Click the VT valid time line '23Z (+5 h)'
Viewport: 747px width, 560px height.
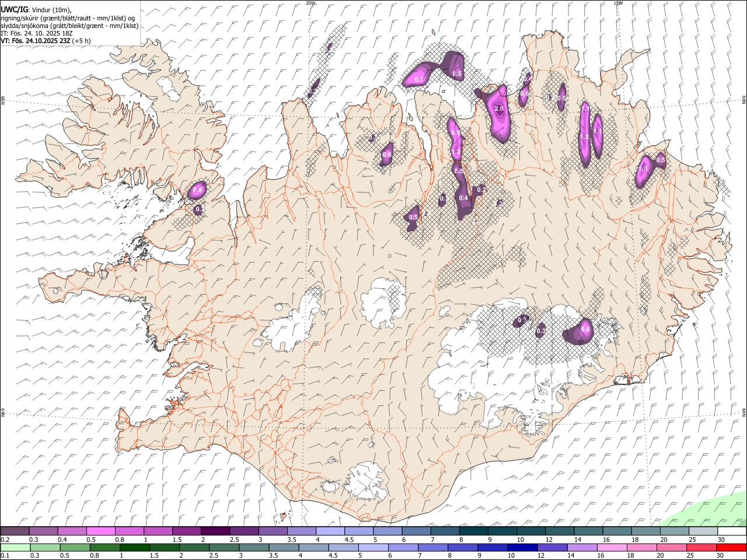pos(46,41)
